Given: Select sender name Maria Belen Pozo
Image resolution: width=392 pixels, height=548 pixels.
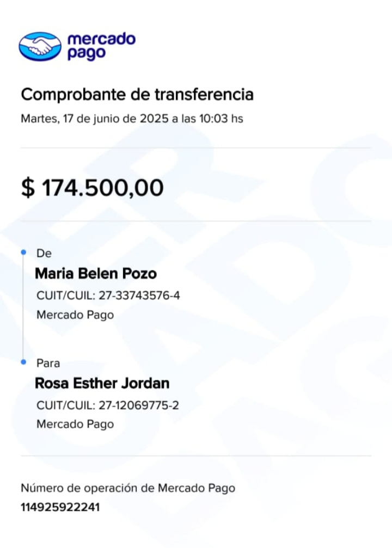Looking at the screenshot, I should (x=96, y=273).
